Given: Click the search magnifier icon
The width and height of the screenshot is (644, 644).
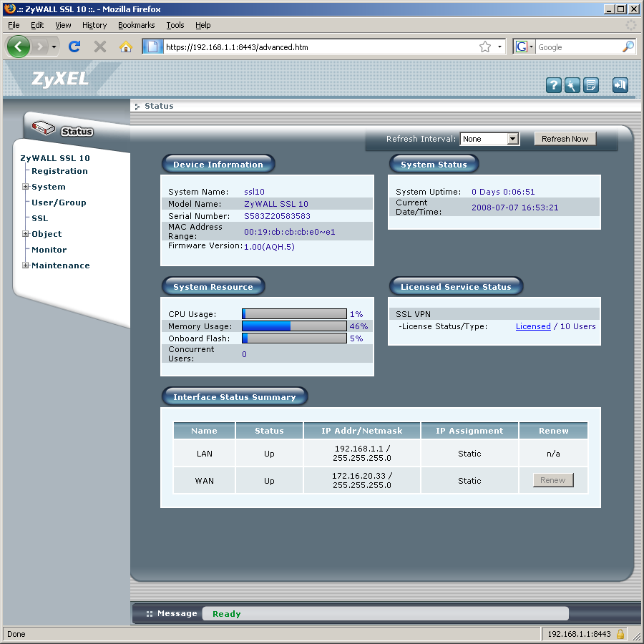Looking at the screenshot, I should 628,47.
